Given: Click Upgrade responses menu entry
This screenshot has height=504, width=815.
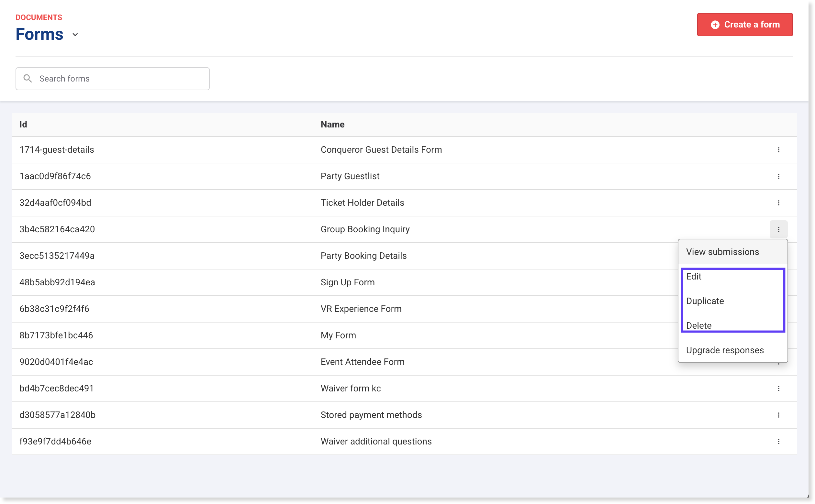Looking at the screenshot, I should pos(725,350).
